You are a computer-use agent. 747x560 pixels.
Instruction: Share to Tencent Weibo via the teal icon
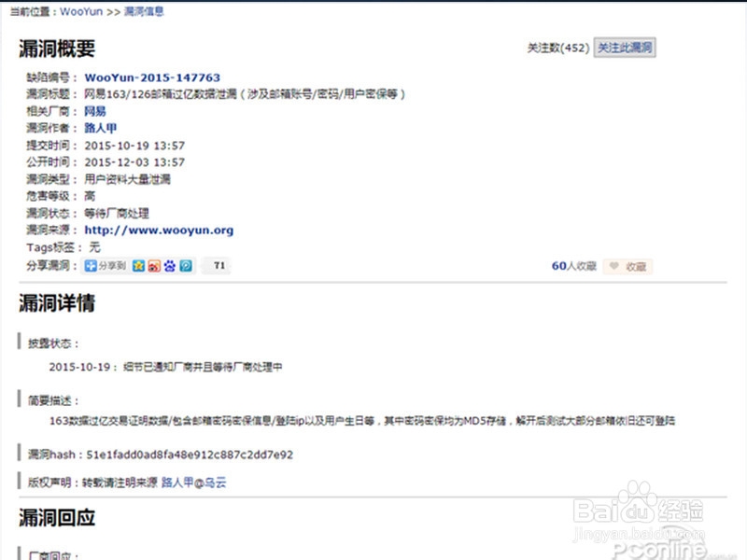click(x=186, y=266)
